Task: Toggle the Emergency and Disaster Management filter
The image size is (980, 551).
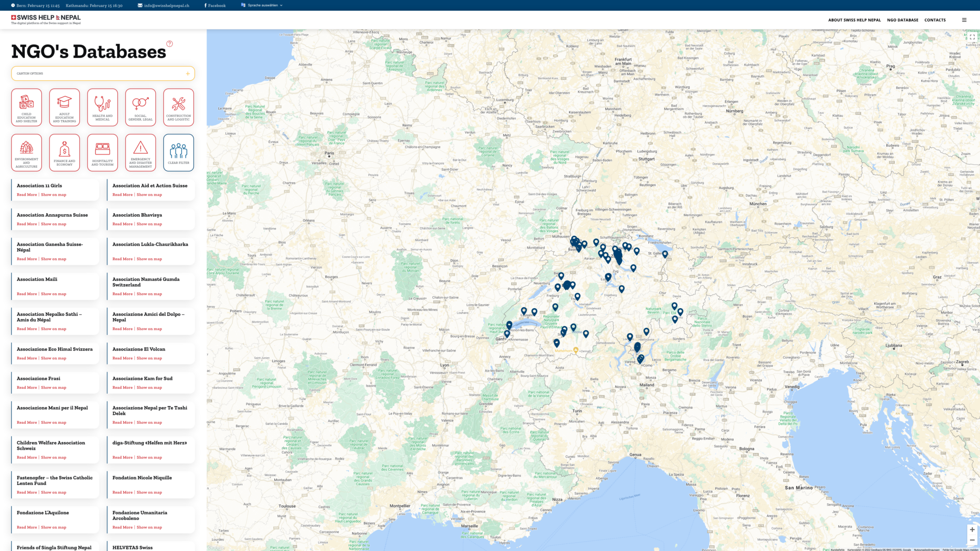Action: (x=140, y=153)
